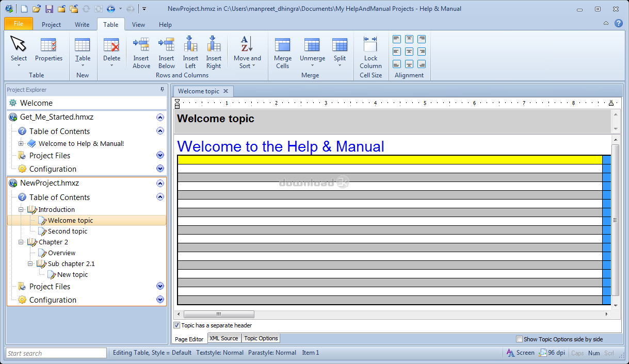The width and height of the screenshot is (629, 364).
Task: Enable 'Show Topic Options side by side'
Action: (520, 339)
